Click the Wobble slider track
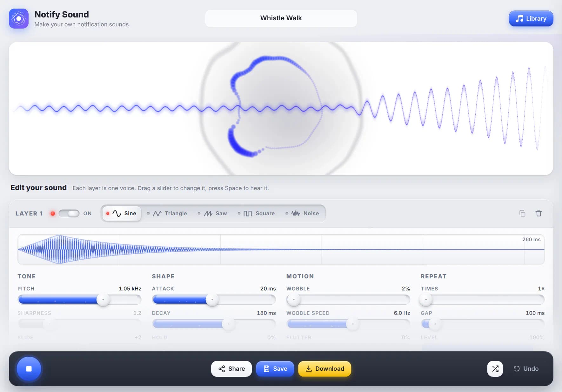 pyautogui.click(x=348, y=299)
